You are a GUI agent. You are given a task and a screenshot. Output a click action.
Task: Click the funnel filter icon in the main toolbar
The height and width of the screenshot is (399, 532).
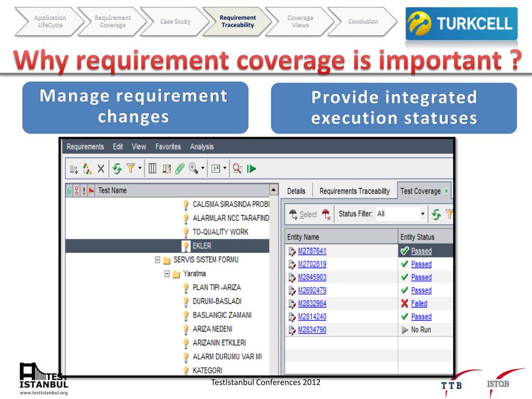point(131,168)
